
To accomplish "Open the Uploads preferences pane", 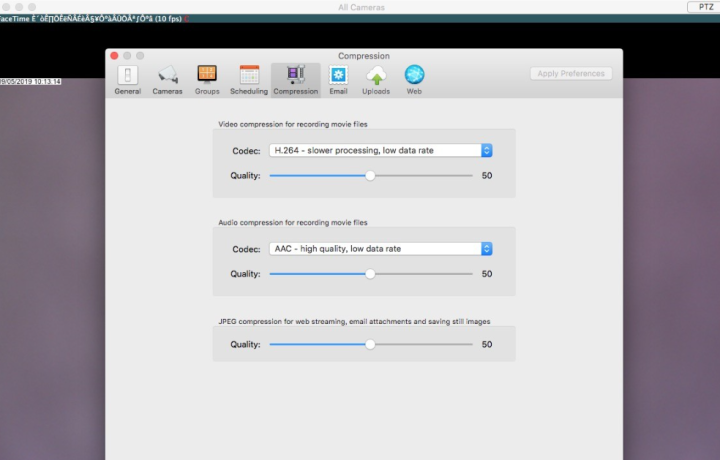I will [376, 80].
